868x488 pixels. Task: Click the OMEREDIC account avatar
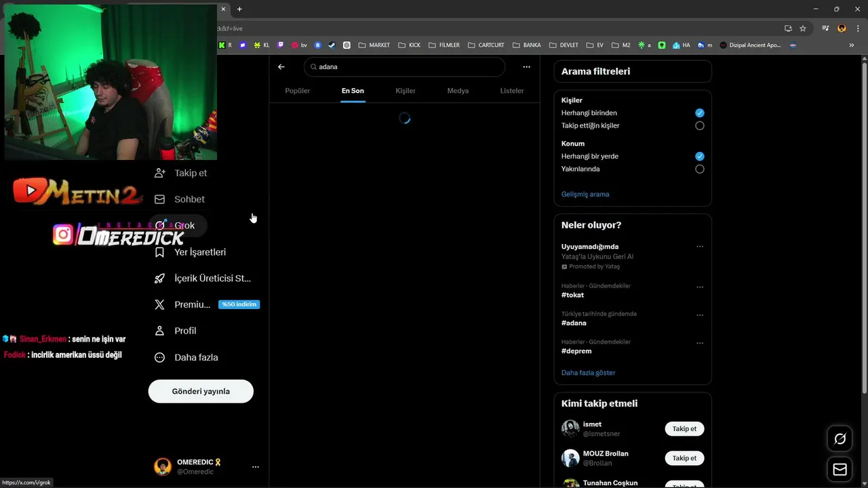(x=163, y=467)
